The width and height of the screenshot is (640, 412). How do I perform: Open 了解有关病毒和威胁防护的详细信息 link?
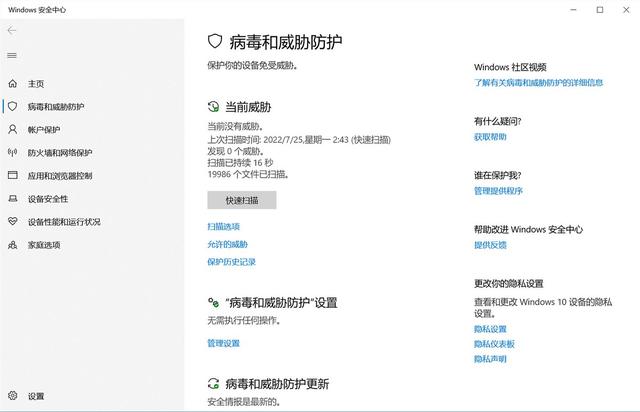point(538,82)
